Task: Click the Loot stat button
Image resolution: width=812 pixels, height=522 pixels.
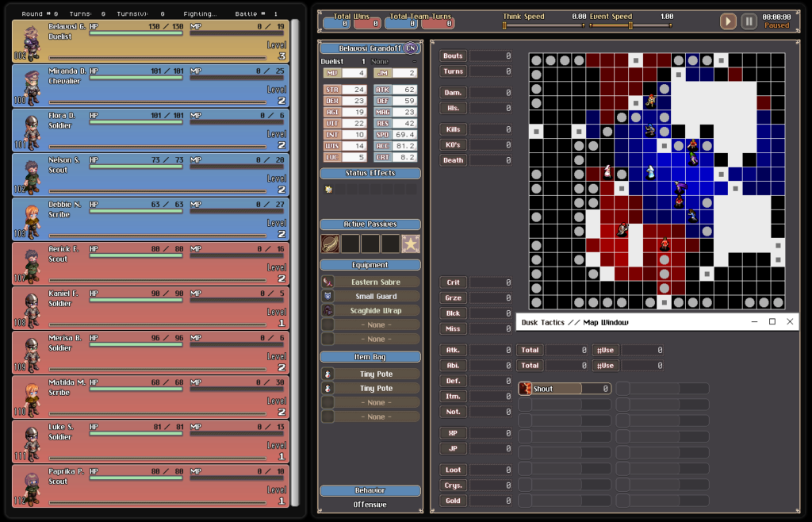Action: pyautogui.click(x=453, y=470)
